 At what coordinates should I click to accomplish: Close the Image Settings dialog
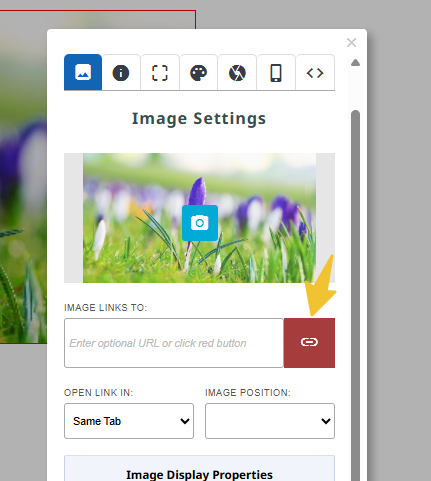(351, 43)
